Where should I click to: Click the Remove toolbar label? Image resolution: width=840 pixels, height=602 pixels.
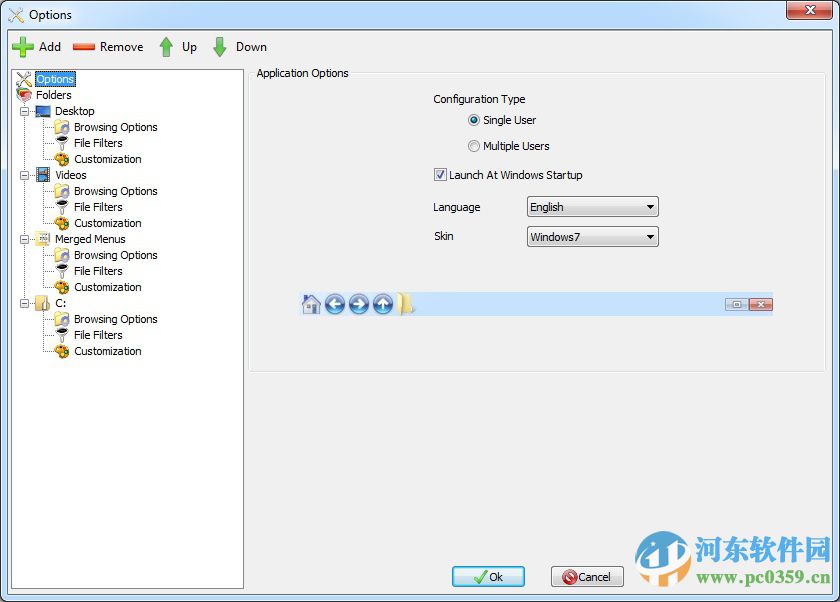pyautogui.click(x=122, y=47)
